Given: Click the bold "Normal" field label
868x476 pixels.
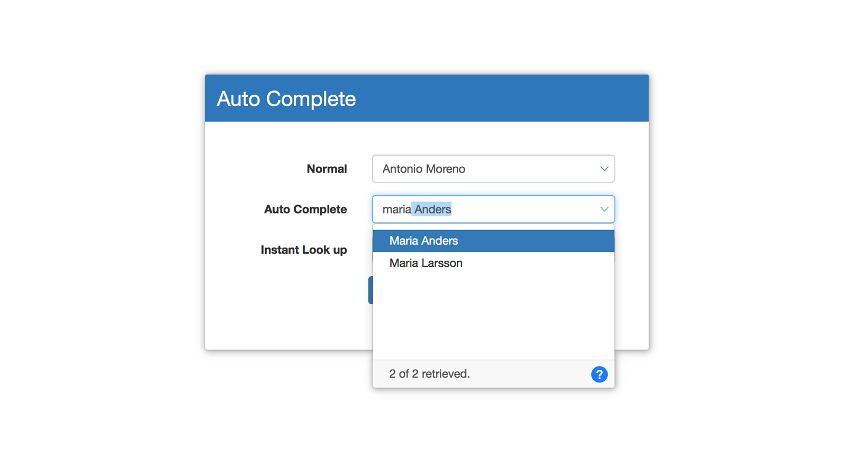Looking at the screenshot, I should pyautogui.click(x=327, y=169).
